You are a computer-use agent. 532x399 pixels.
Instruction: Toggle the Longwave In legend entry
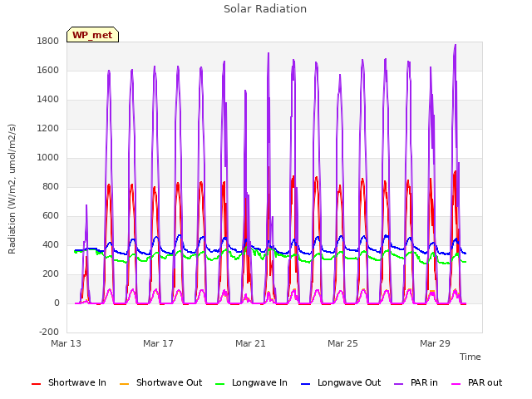251,382
